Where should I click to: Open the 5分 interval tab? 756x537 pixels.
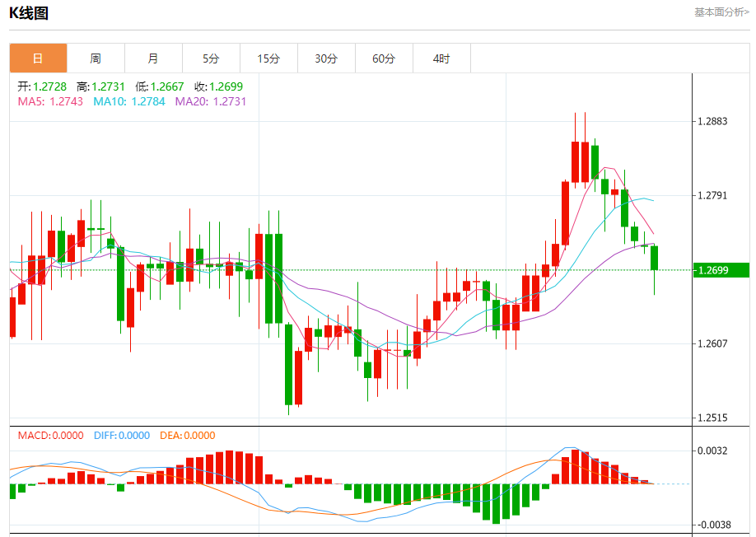click(211, 58)
